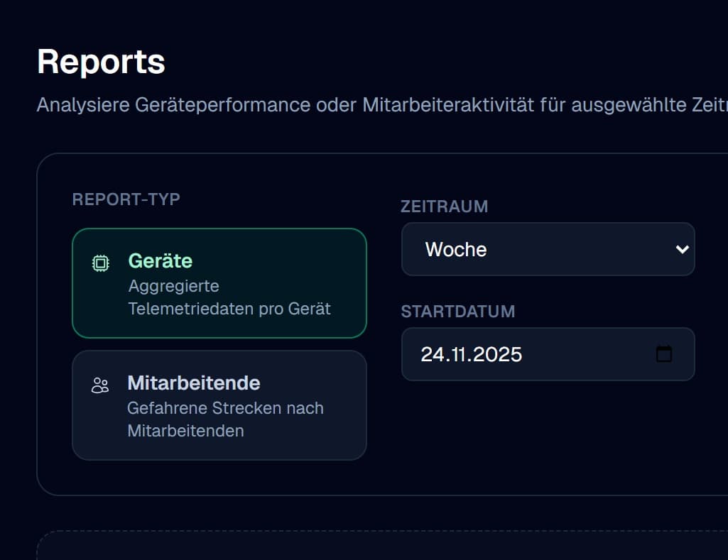Click the Aggregierte Telemetriedaten pro Gerät option
Screen dimensions: 728x560
tap(229, 297)
